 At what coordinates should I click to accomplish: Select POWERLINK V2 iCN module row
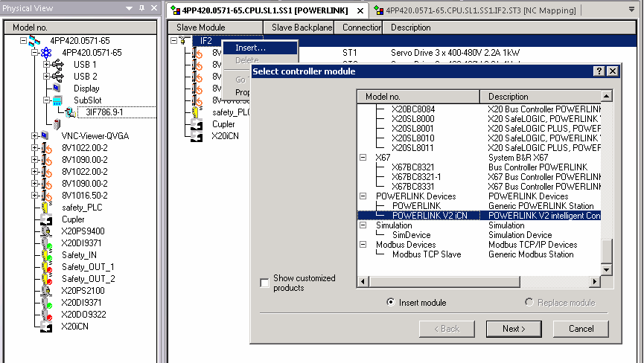point(479,215)
